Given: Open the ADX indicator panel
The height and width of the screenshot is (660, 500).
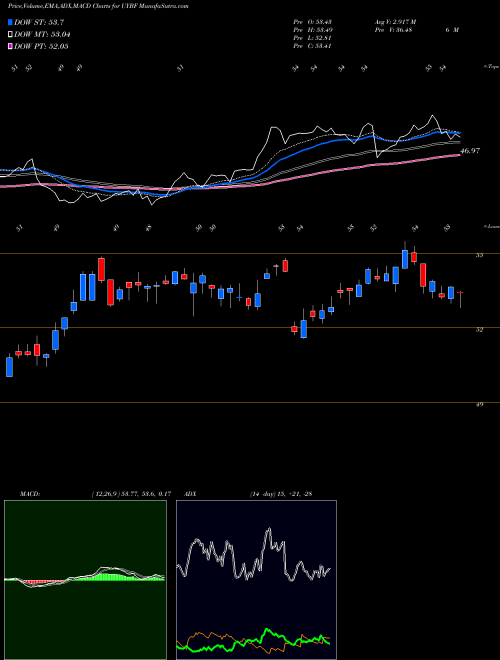Looking at the screenshot, I should [256, 580].
